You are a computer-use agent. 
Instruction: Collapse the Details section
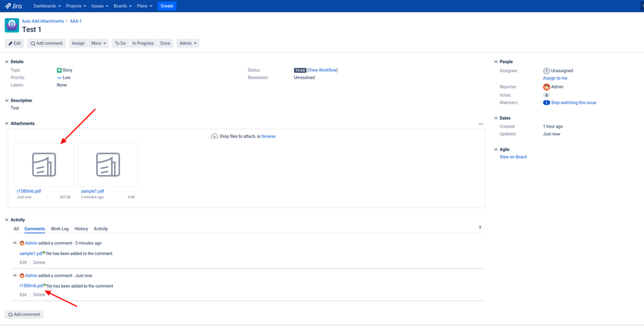click(6, 62)
